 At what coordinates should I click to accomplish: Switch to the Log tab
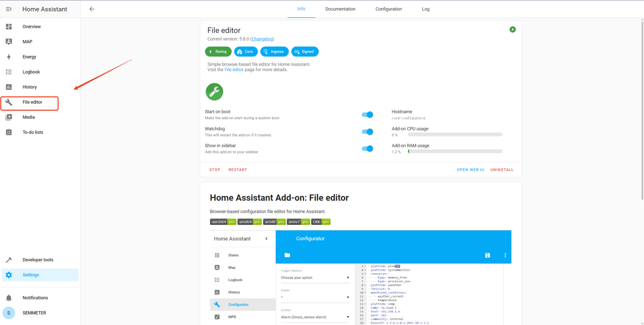pos(426,9)
